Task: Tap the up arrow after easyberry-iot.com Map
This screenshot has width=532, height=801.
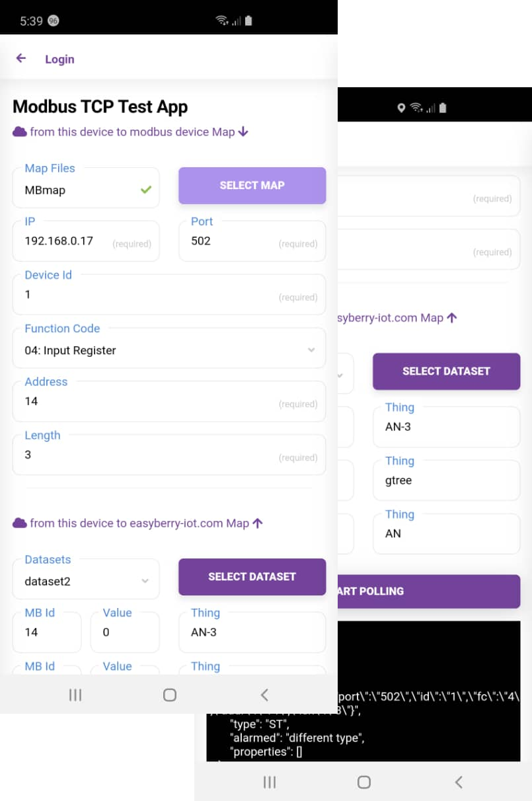Action: click(258, 523)
